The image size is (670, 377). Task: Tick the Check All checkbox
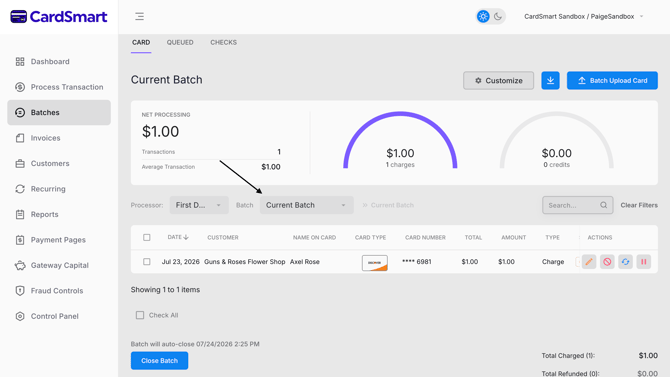pos(140,315)
